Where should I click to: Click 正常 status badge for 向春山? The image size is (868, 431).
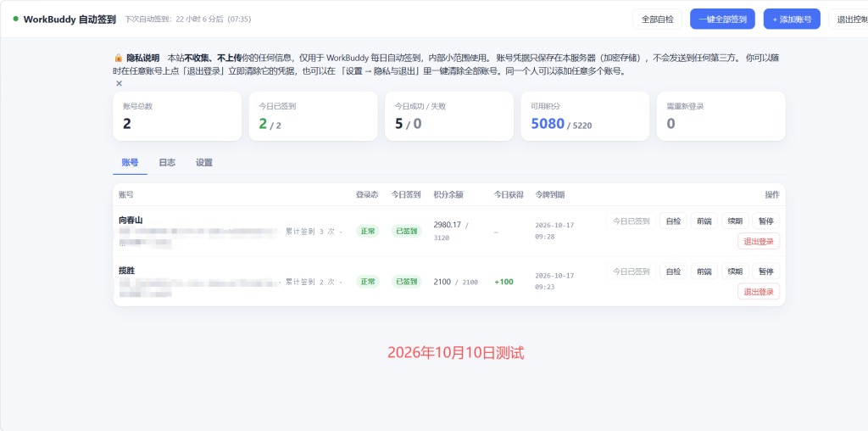(x=368, y=231)
